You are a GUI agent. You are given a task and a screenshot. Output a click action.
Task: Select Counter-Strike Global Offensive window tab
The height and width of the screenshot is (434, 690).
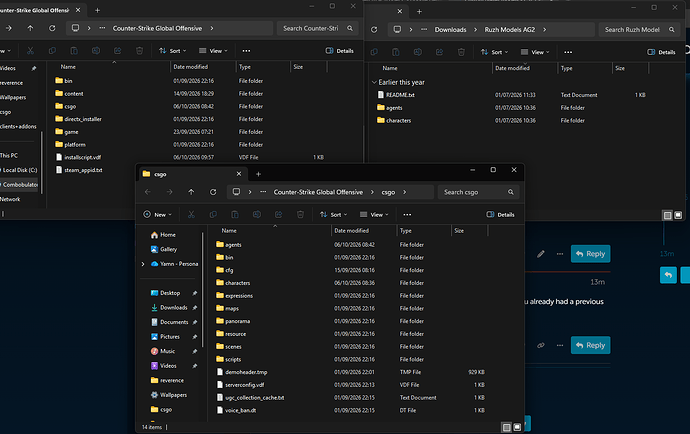(40, 10)
